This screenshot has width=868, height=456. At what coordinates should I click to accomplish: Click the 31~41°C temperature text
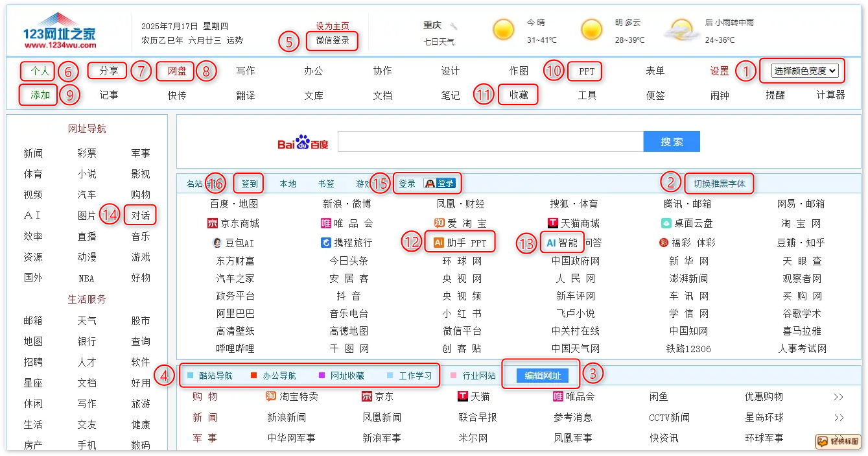[x=541, y=40]
